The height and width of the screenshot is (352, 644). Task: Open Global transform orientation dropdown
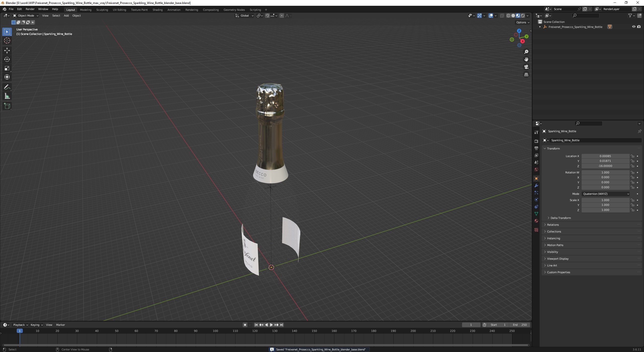tap(245, 16)
